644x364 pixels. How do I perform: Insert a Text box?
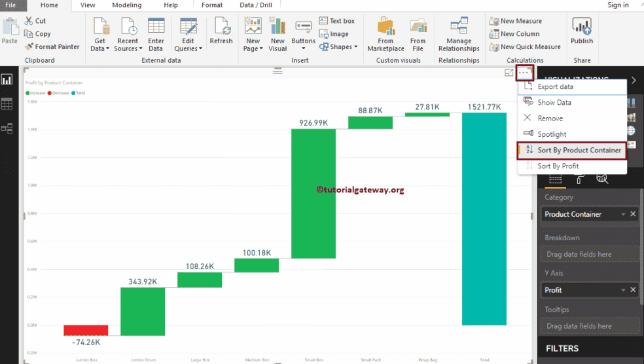pos(337,20)
